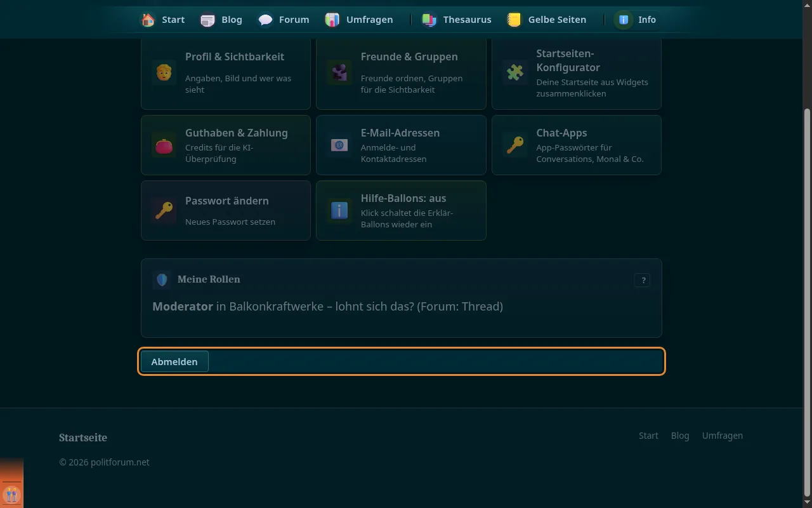
Task: Click the purse icon for Guthaben & Zahlung
Action: pyautogui.click(x=164, y=145)
